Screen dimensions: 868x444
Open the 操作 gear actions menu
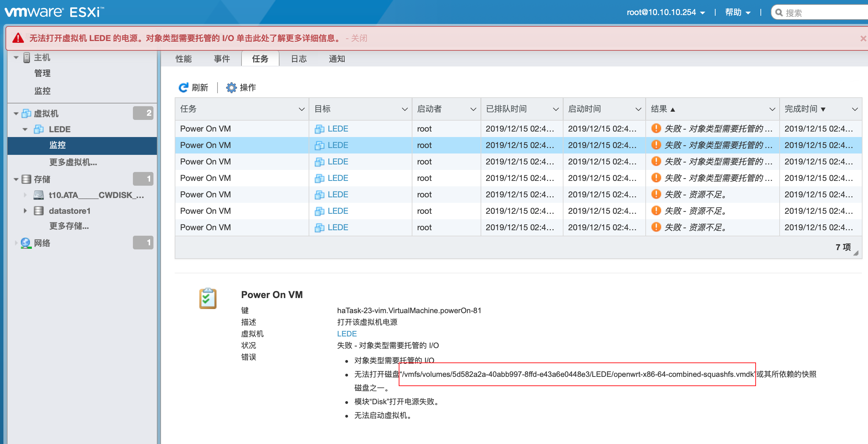[241, 88]
